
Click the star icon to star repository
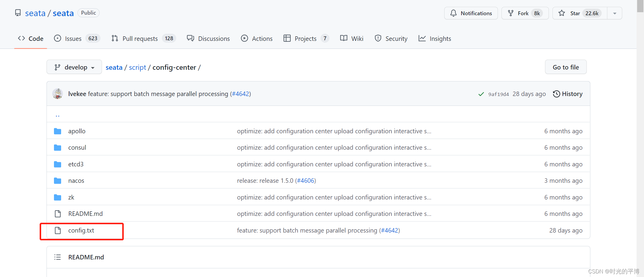(x=562, y=13)
